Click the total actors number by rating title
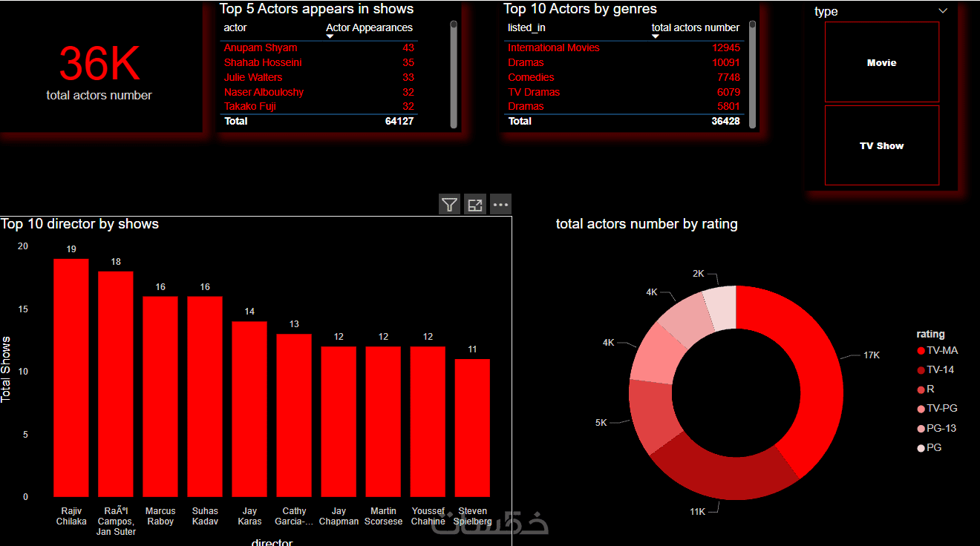Image resolution: width=980 pixels, height=546 pixels. point(647,223)
